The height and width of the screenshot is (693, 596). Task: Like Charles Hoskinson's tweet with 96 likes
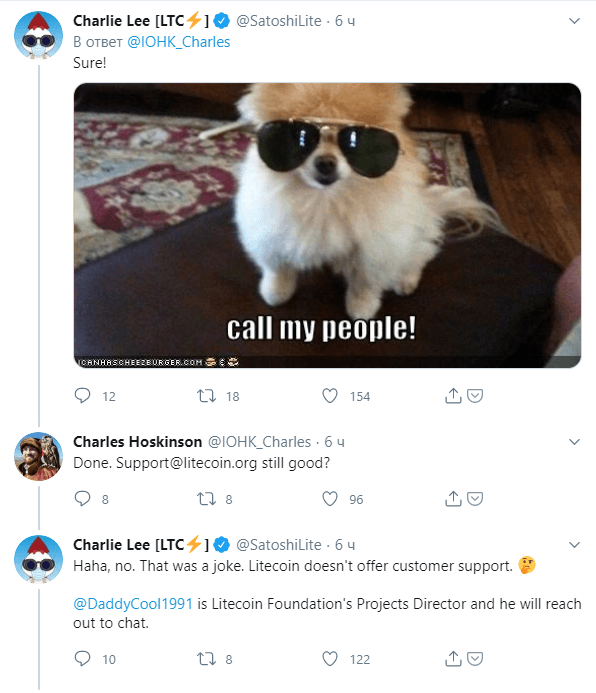(x=330, y=499)
